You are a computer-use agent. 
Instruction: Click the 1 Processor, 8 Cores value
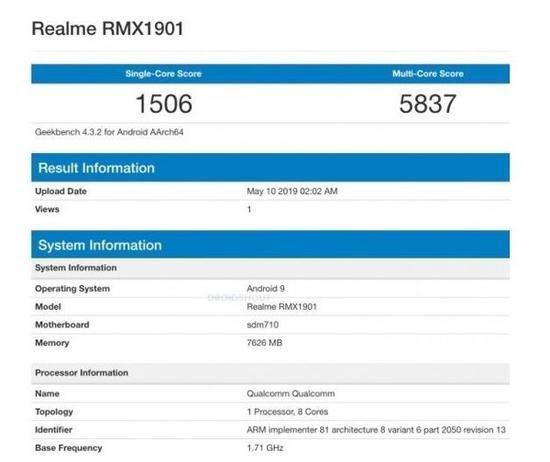coord(288,412)
